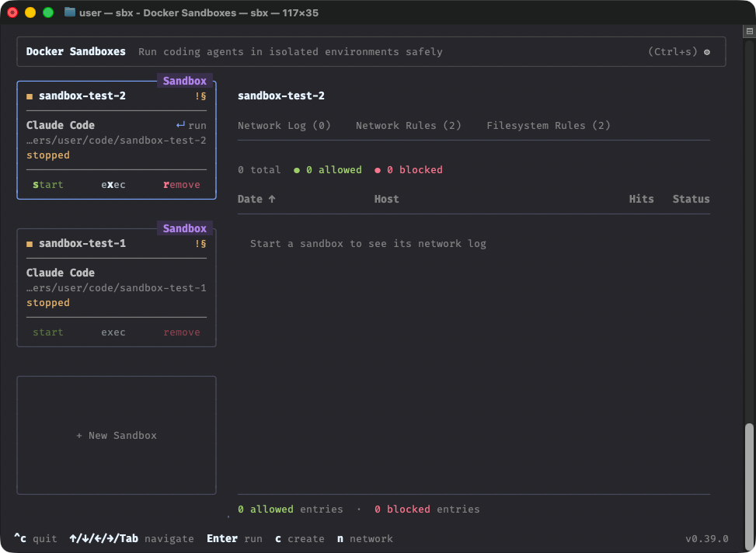Click the sandbox-test-2 heading in detail pane
756x553 pixels.
click(x=281, y=96)
